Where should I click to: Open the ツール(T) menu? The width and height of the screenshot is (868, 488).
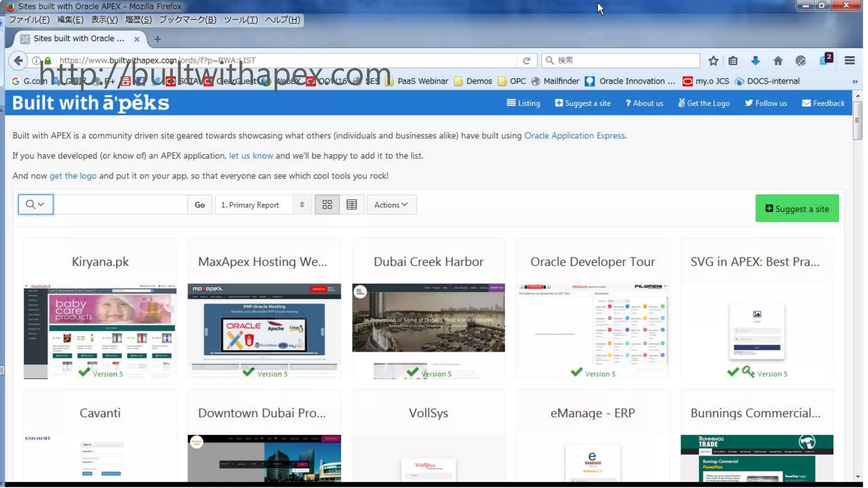point(241,19)
